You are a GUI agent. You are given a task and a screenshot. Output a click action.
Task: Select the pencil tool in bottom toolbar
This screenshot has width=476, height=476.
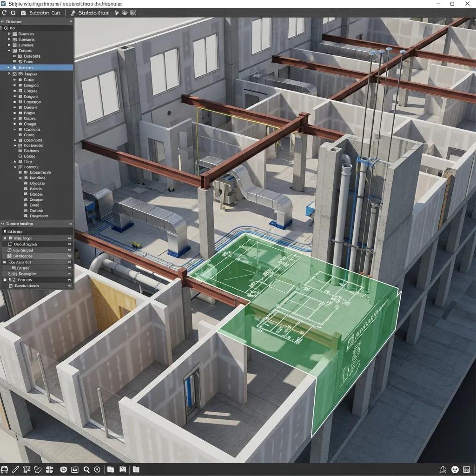(15, 469)
